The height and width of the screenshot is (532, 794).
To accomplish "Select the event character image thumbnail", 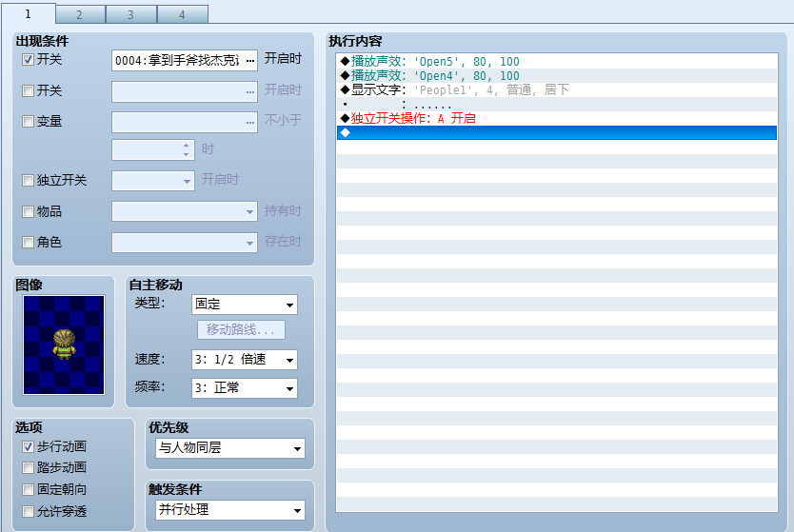I will [64, 345].
